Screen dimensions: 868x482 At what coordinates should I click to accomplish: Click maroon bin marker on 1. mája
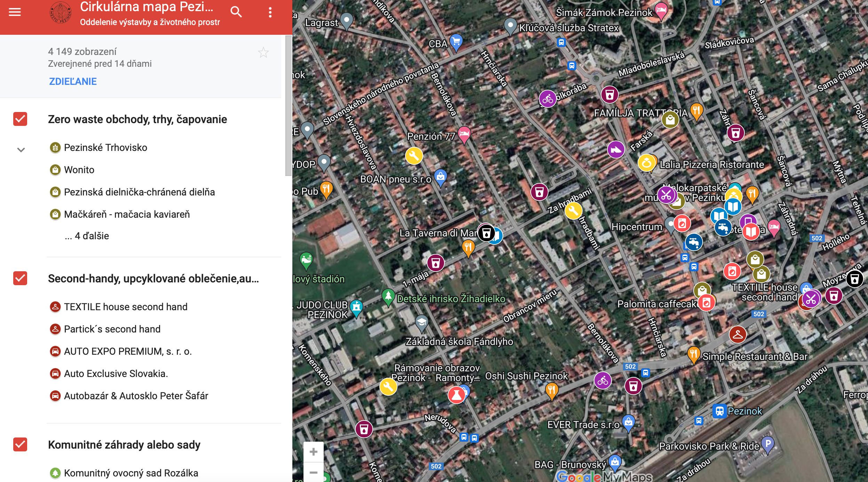coord(435,263)
